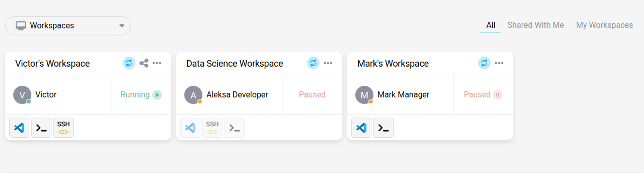Open options menu for Mark's Workspace

pos(499,63)
